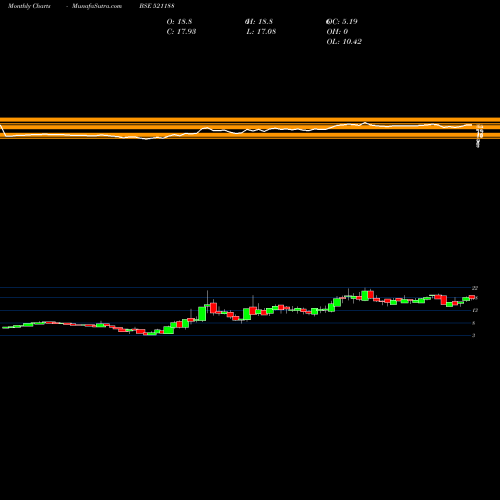Select the low value L: 17.08
500x500 pixels.
(261, 32)
